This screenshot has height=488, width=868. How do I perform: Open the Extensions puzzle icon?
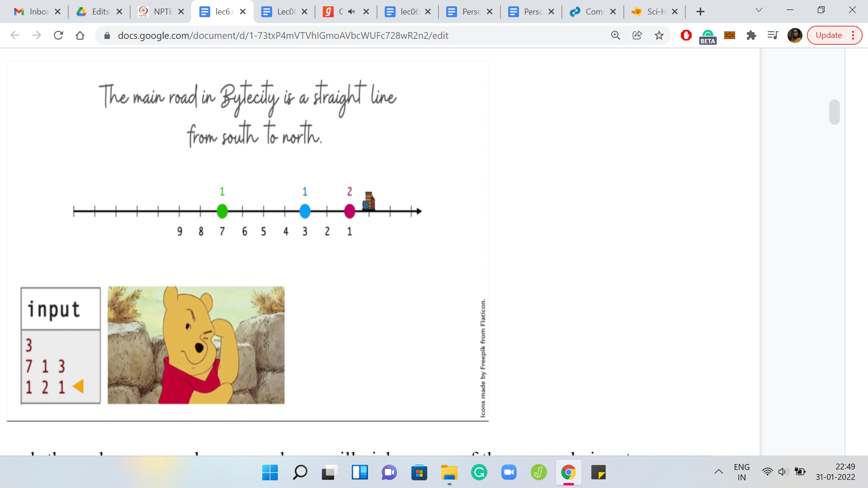[x=751, y=35]
